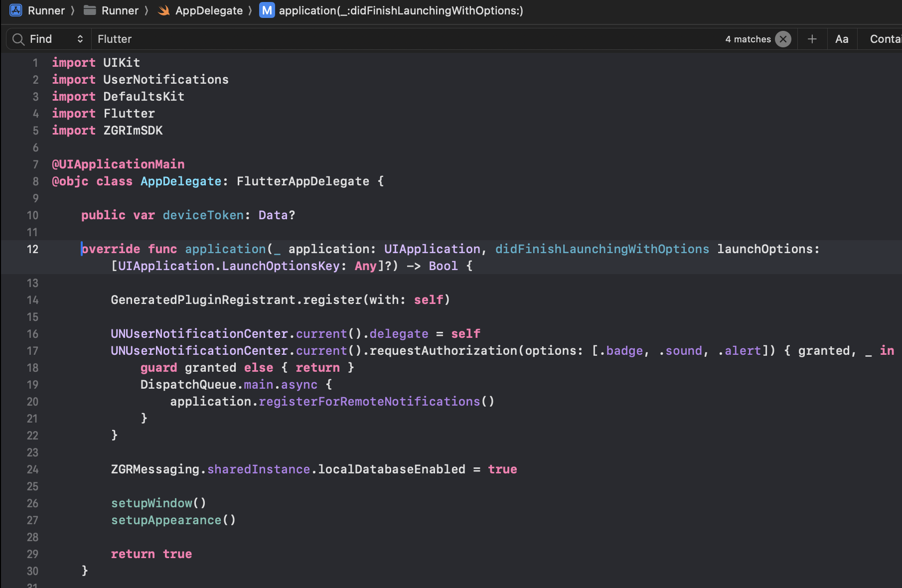Click 'return true' on line 29

coord(151,554)
